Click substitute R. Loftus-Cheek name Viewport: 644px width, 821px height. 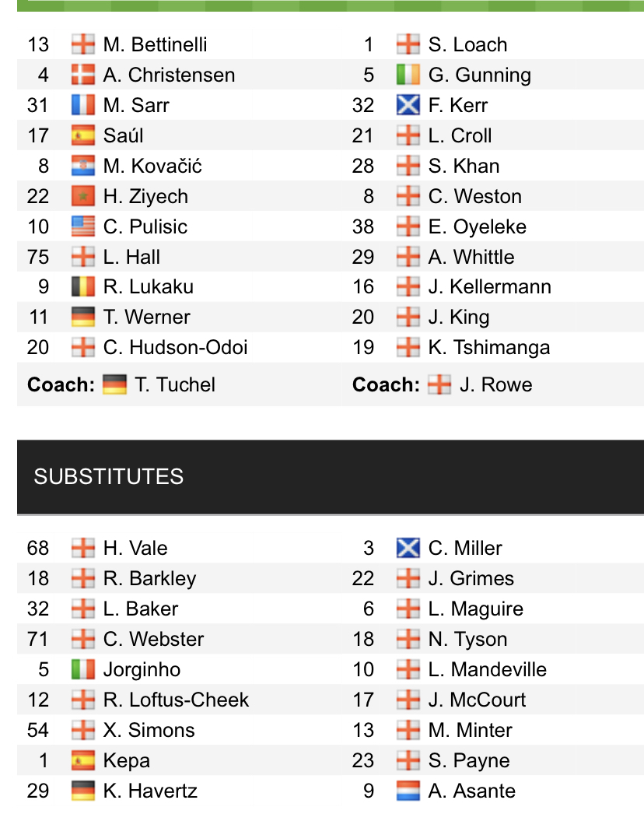click(x=176, y=700)
